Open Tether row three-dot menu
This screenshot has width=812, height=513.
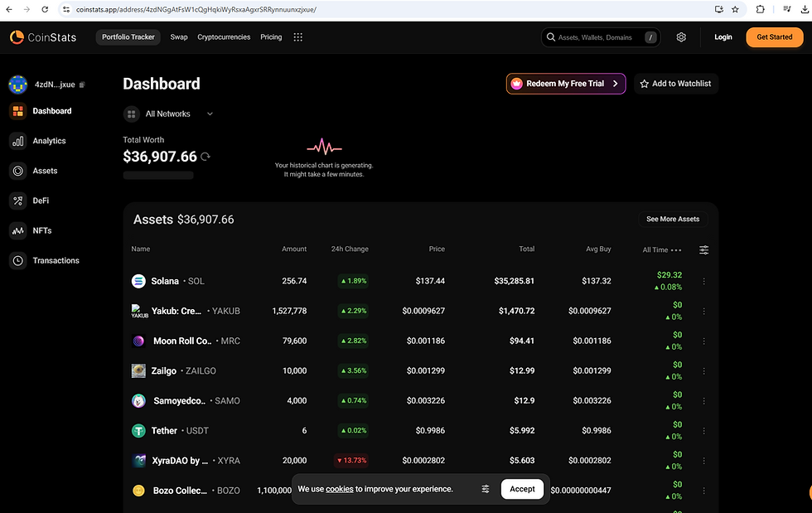point(703,431)
